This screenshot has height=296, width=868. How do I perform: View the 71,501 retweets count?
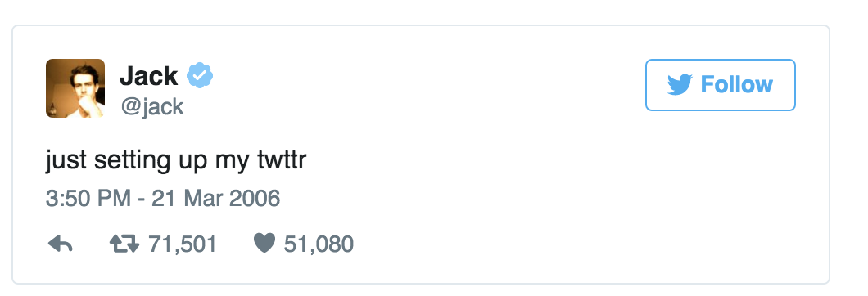pos(182,244)
